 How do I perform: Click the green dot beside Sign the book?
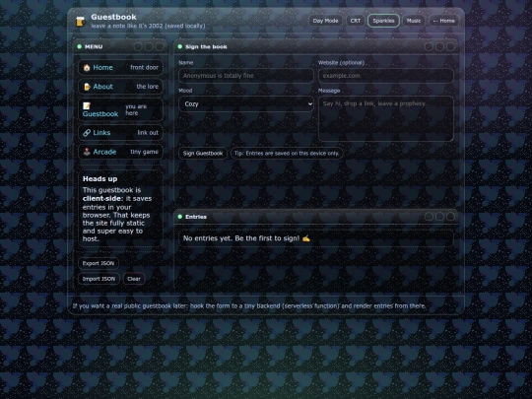(180, 47)
